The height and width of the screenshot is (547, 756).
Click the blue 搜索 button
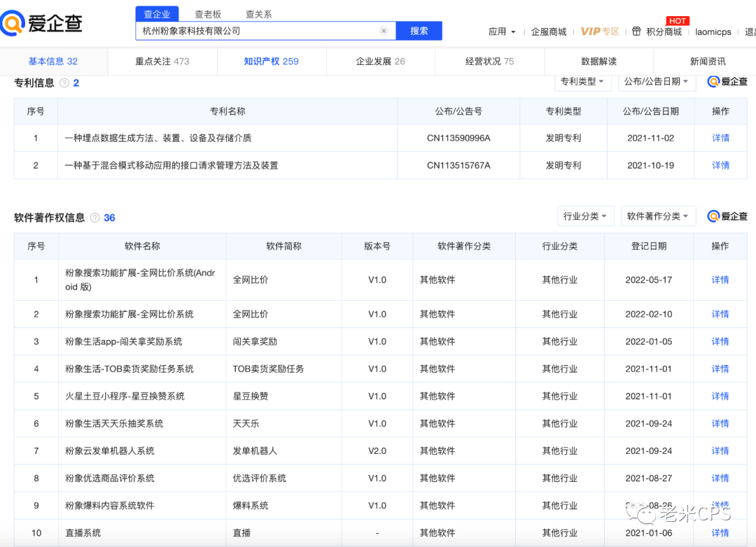(x=419, y=31)
